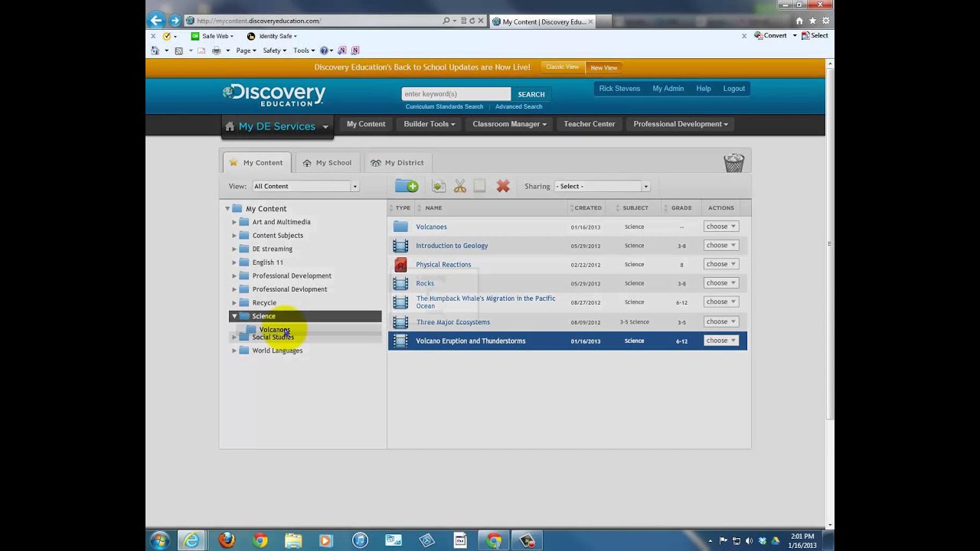Click the Classic View button
The height and width of the screenshot is (551, 980).
point(562,67)
